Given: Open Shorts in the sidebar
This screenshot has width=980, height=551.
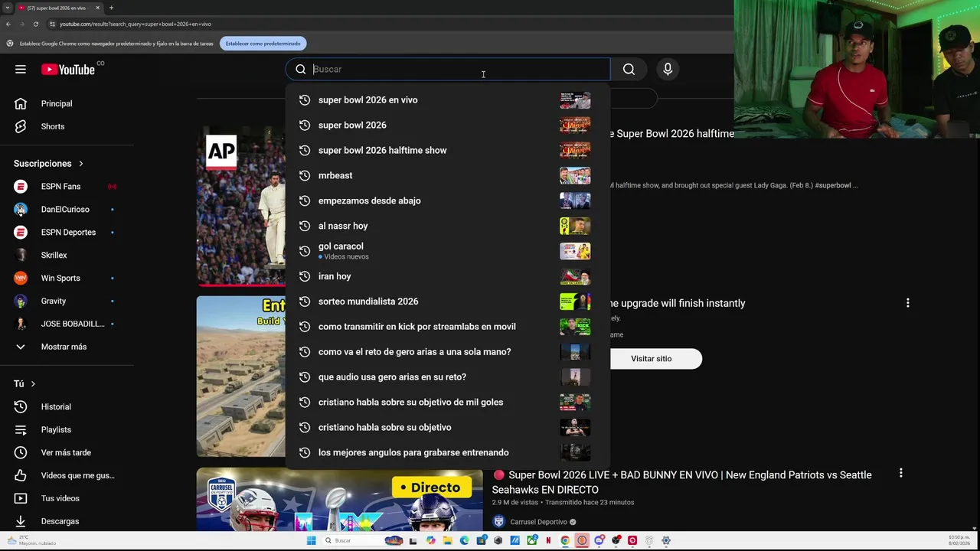Looking at the screenshot, I should coord(53,126).
